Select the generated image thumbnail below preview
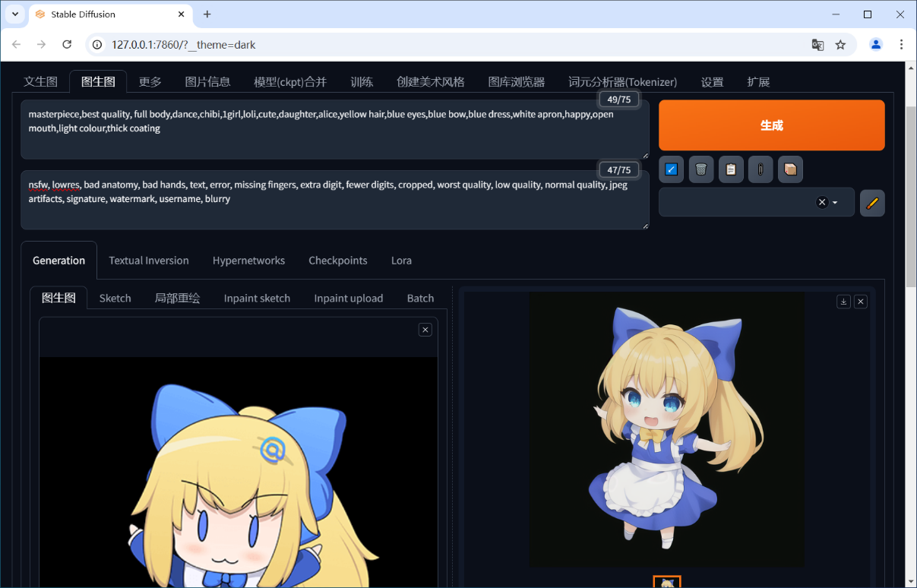Viewport: 917px width, 588px height. click(x=667, y=582)
